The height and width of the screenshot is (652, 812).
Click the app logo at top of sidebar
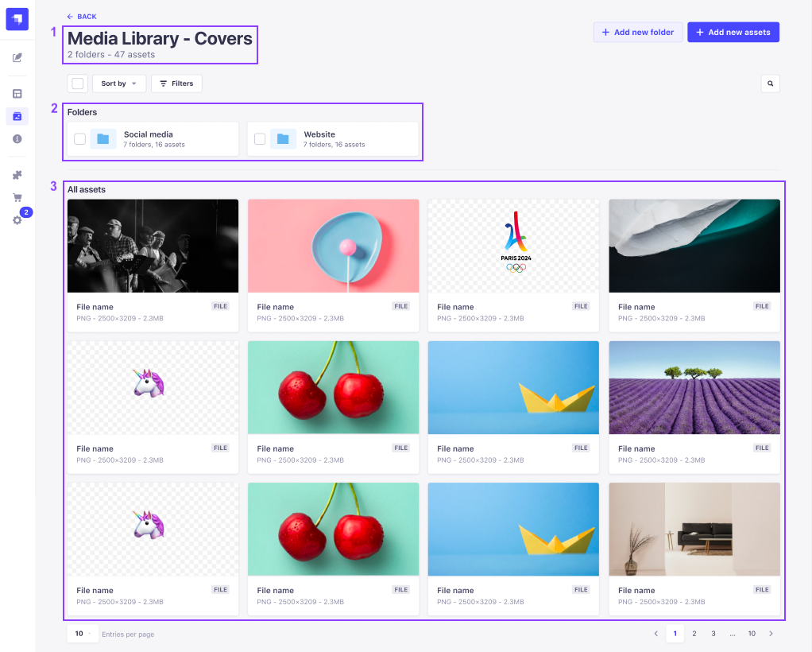[17, 18]
